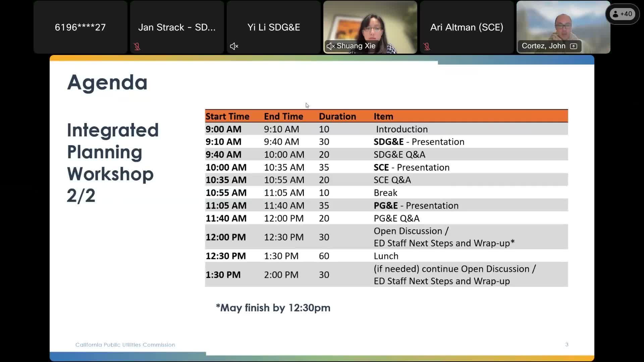Select Shuang Xie's video thumbnail
The width and height of the screenshot is (644, 362).
[370, 23]
